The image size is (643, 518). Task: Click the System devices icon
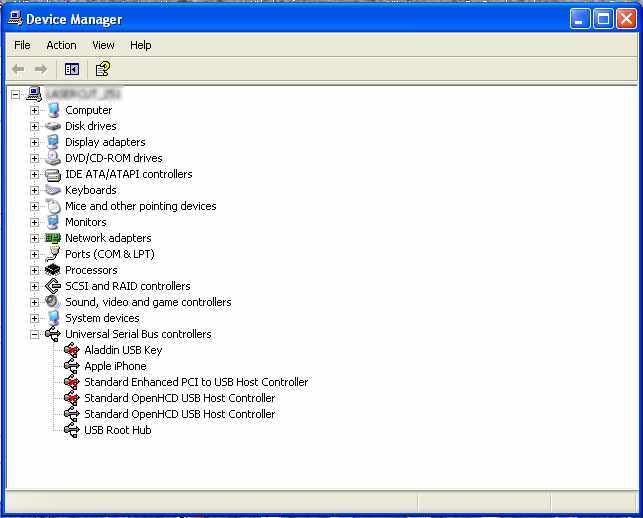coord(53,318)
